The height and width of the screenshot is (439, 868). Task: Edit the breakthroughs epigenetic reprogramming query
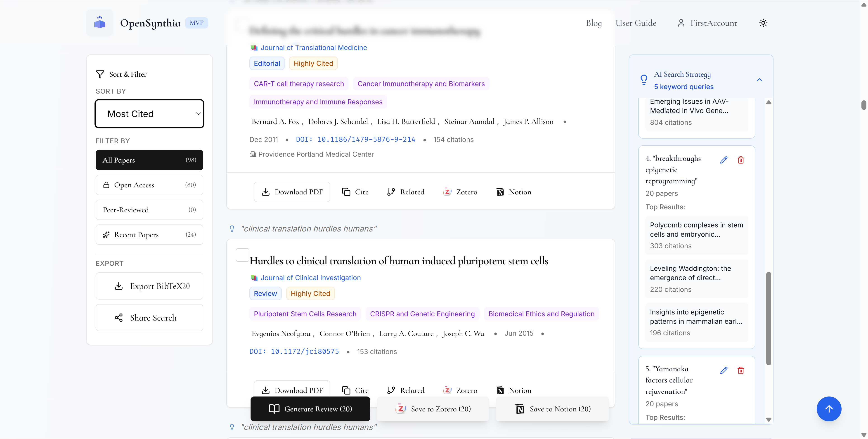pos(724,160)
